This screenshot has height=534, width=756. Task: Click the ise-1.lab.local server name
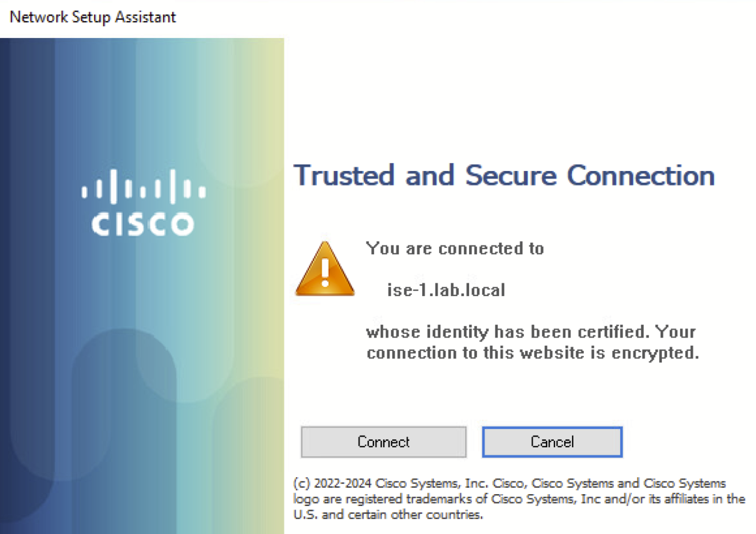446,290
